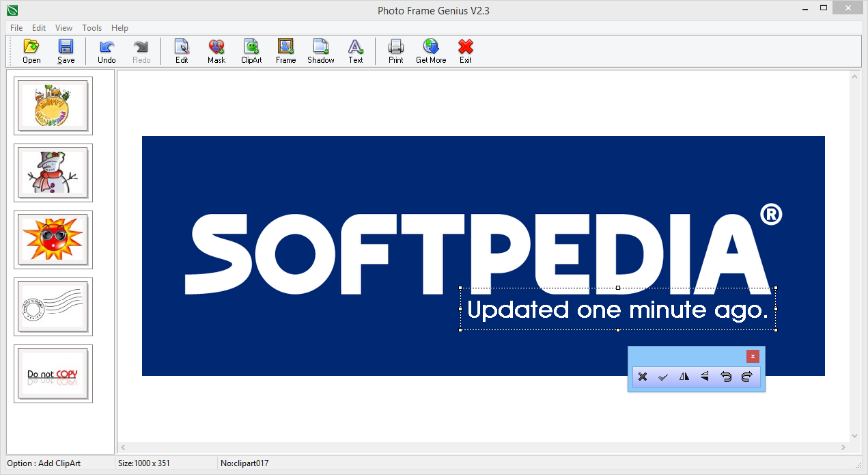This screenshot has height=475, width=868.
Task: Save the image with the Save icon
Action: point(66,51)
